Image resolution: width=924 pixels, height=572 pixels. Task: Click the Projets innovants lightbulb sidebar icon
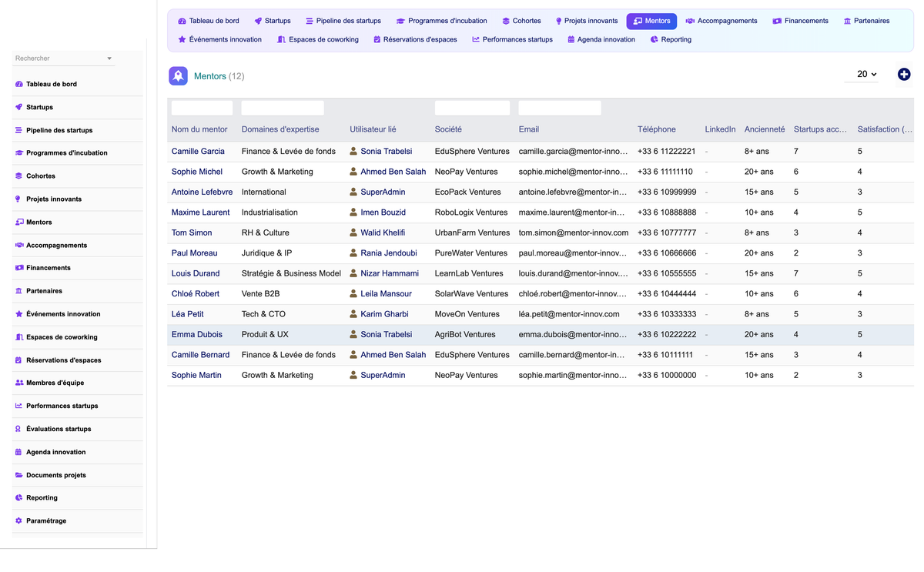coord(19,199)
